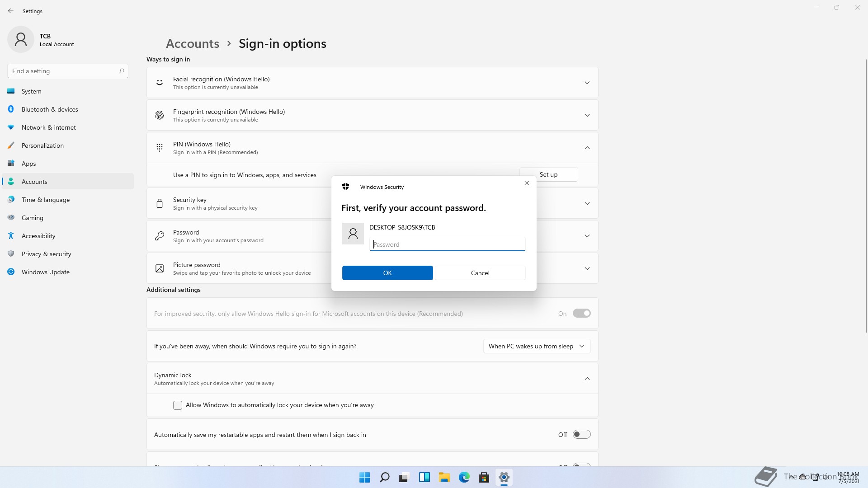
Task: Click the Security key USB icon
Action: point(160,203)
